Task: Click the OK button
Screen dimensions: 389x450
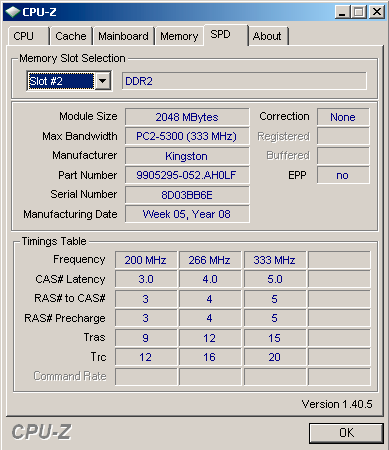Action: [346, 433]
